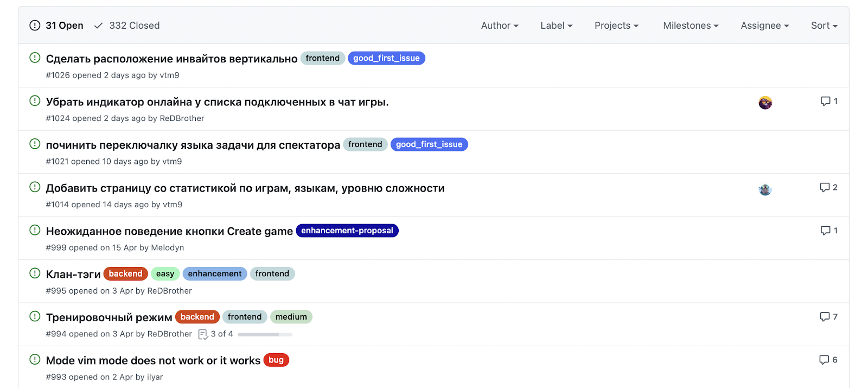Open comments on the Create game issue
Viewport: 868px width, 388px height.
(x=825, y=231)
